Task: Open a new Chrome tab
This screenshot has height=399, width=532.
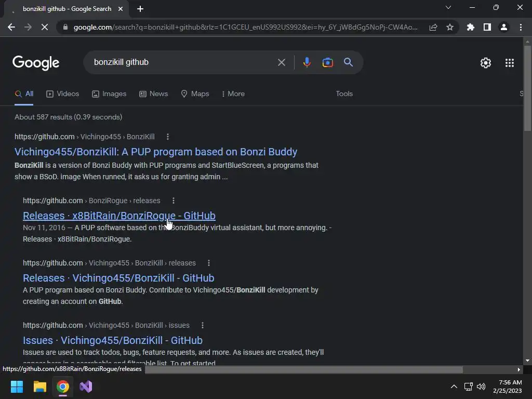Action: click(140, 9)
